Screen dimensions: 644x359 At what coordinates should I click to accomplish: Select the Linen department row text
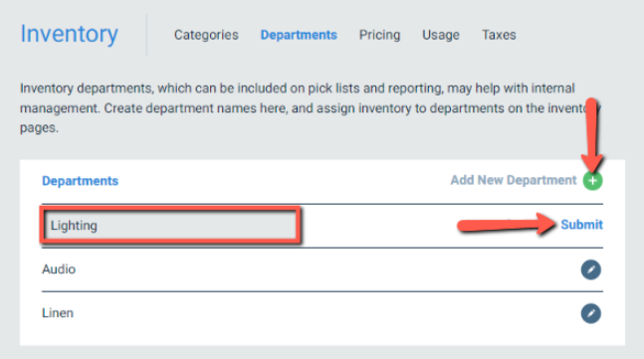[x=58, y=313]
